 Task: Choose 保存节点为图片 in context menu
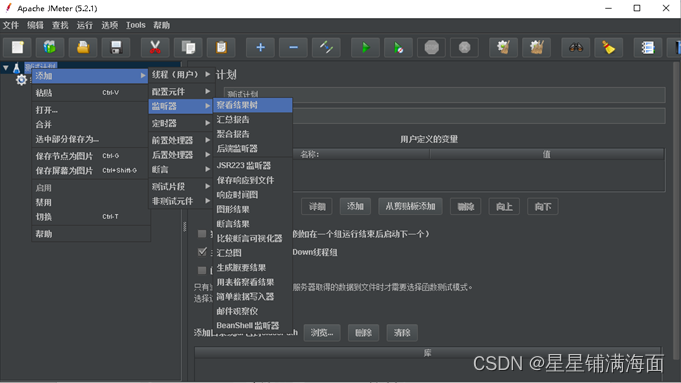click(x=91, y=156)
